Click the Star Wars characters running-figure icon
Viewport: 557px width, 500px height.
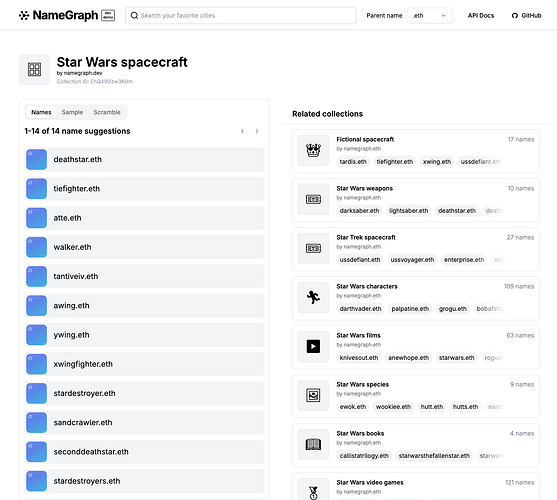point(313,298)
